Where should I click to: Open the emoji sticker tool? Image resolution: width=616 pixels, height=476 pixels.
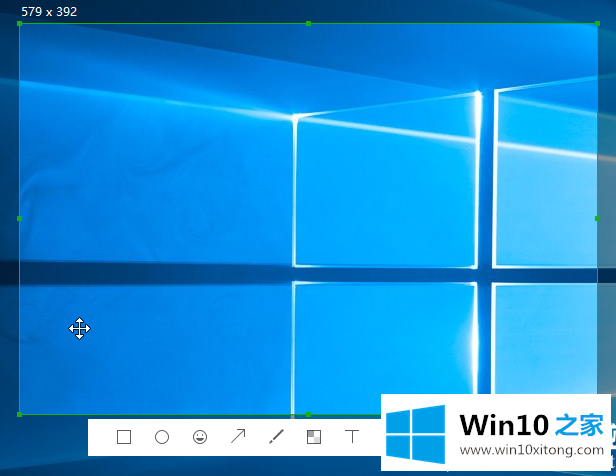200,437
